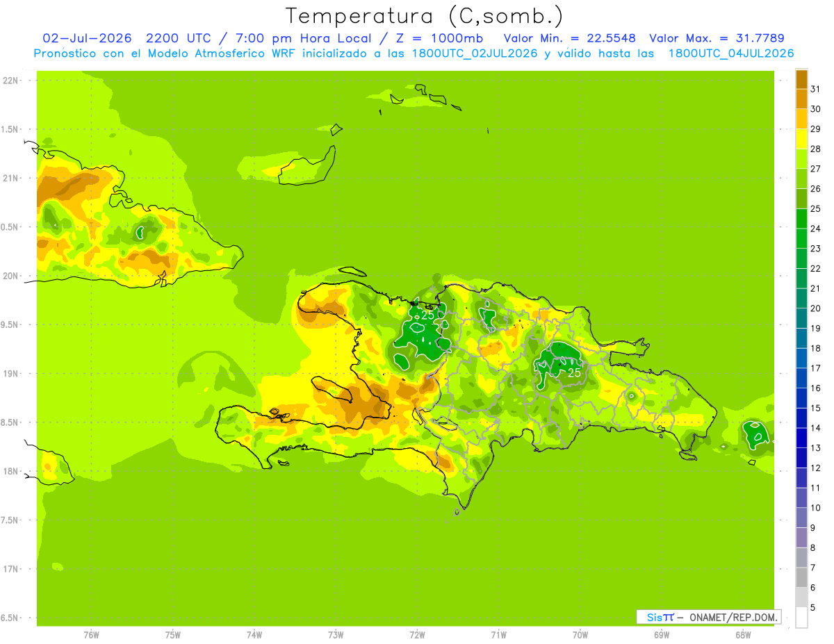Click the '25' contour label over northern Haiti
The image size is (834, 644).
click(427, 315)
